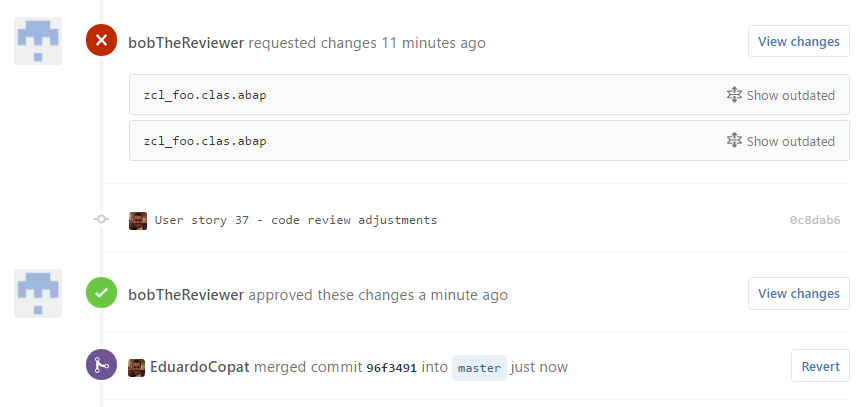Screen dimensions: 859x407
Task: Click the green approved checkmark icon
Action: (101, 293)
